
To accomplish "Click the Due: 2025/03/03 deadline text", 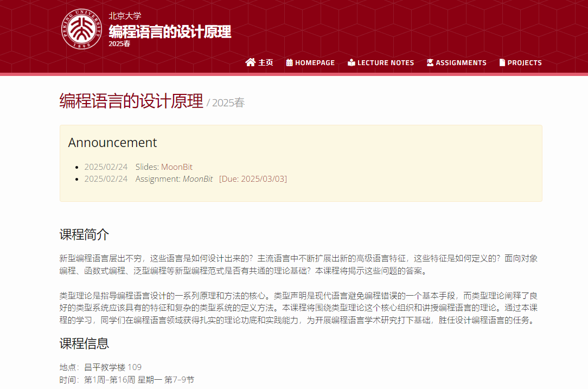I will point(253,178).
